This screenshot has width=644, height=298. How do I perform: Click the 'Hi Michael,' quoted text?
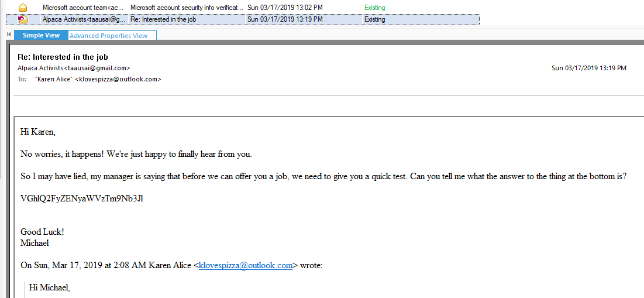pos(50,287)
